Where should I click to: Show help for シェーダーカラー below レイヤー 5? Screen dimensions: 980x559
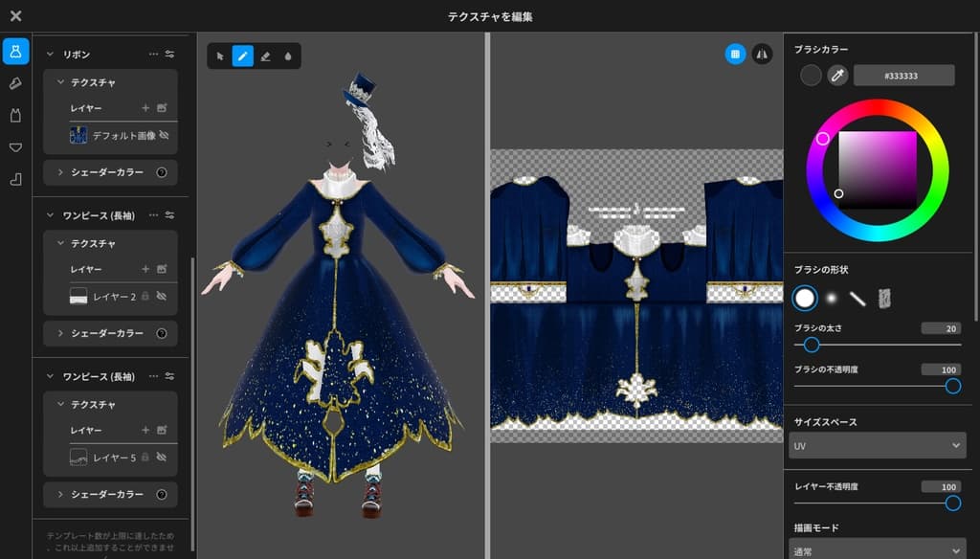click(x=161, y=495)
